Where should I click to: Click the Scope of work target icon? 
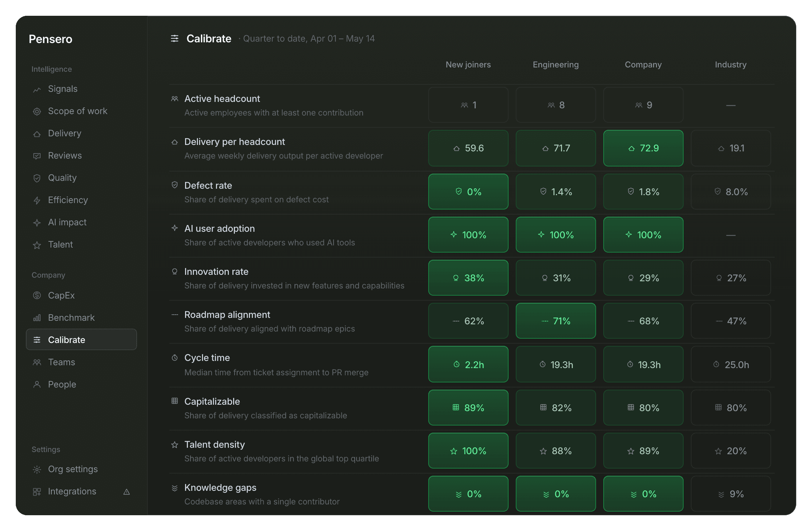(x=37, y=112)
